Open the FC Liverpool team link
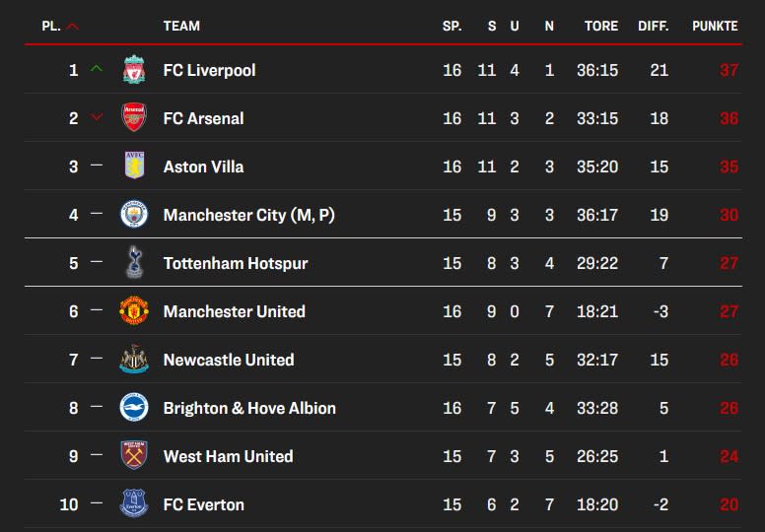 (x=209, y=70)
